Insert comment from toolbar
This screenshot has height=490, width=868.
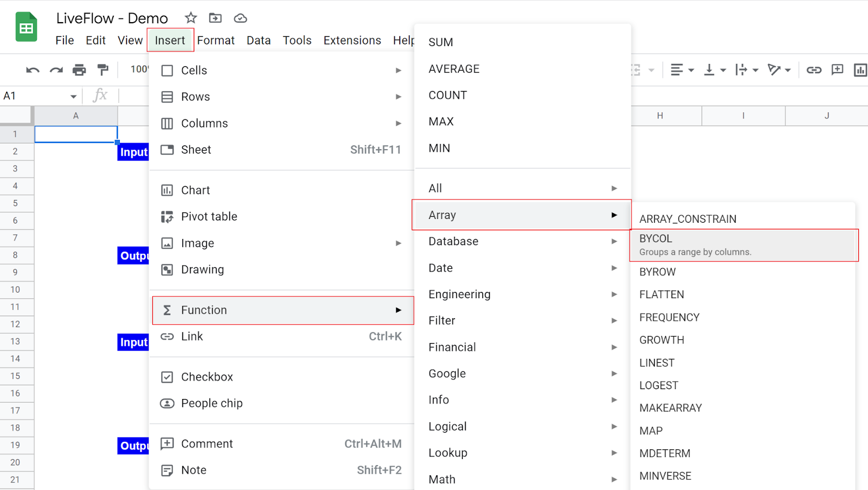point(838,69)
